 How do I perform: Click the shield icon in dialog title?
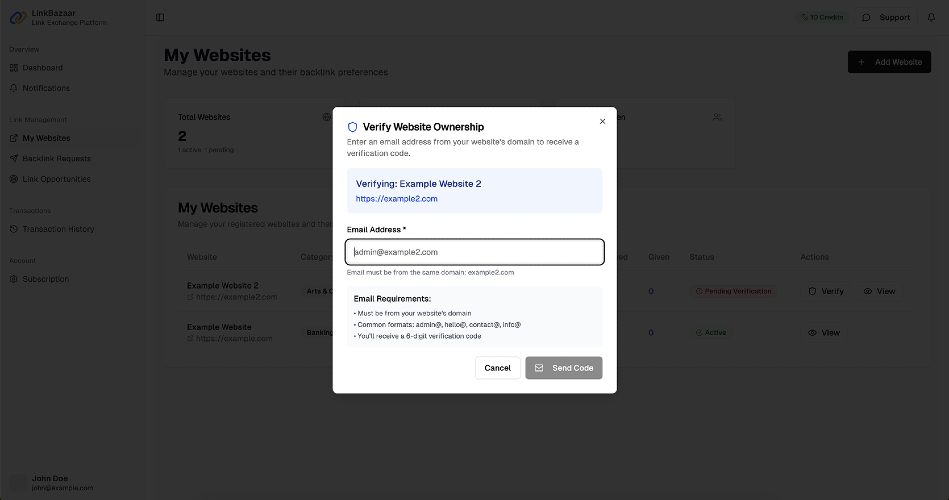pos(352,127)
